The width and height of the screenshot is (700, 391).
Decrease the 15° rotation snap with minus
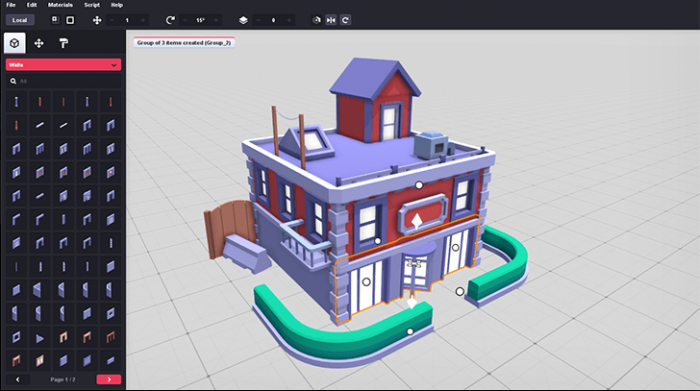185,20
